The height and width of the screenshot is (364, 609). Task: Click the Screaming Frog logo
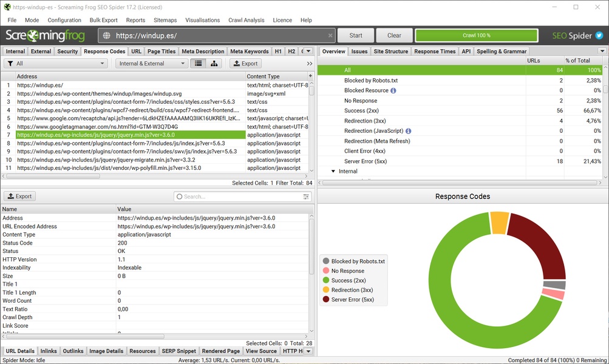[x=45, y=36]
